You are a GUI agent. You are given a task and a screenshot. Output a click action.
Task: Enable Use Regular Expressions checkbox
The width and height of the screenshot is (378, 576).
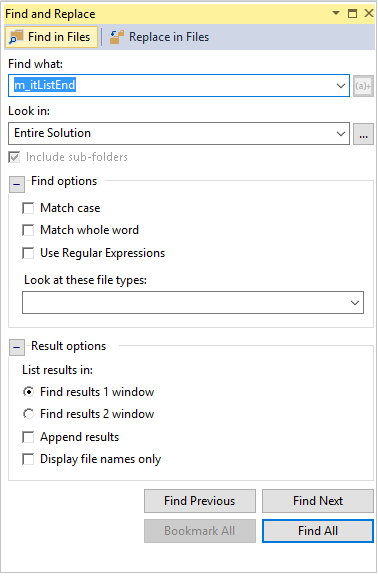pyautogui.click(x=28, y=253)
